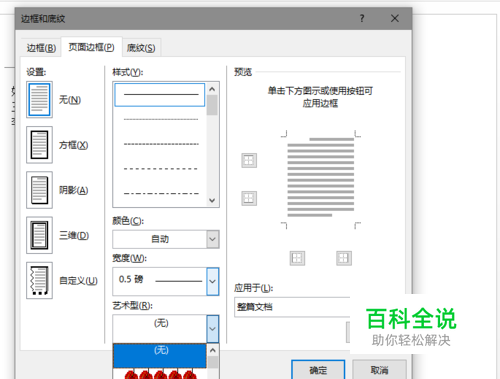The height and width of the screenshot is (379, 500).
Task: Click the help question mark icon
Action: [362, 18]
